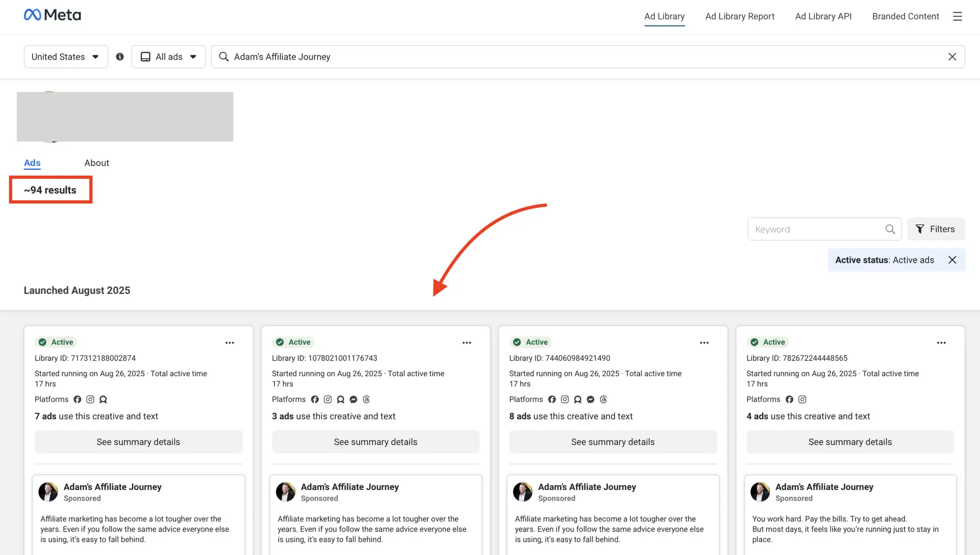Open three-dot menu on first ad card

[x=230, y=343]
